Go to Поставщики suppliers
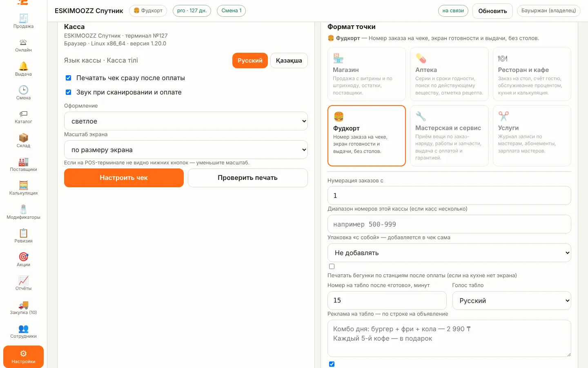The image size is (588, 368). [x=23, y=164]
